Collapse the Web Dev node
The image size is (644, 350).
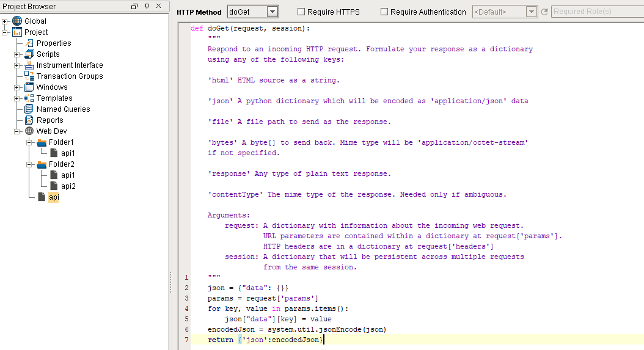17,131
